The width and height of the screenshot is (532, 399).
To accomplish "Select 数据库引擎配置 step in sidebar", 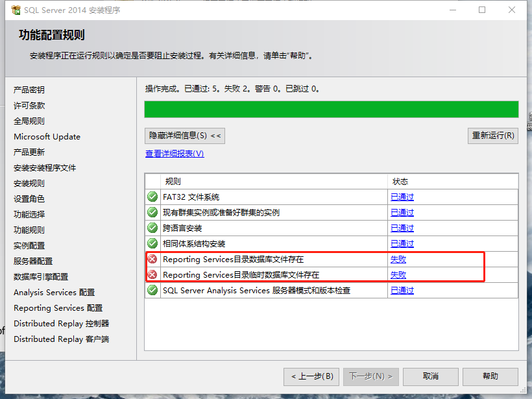I will click(x=41, y=277).
